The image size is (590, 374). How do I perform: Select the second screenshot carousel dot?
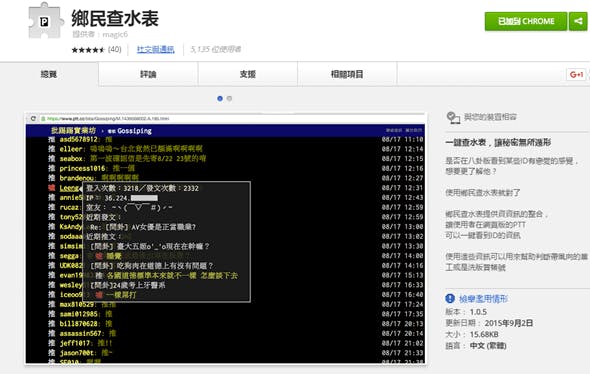click(x=229, y=99)
